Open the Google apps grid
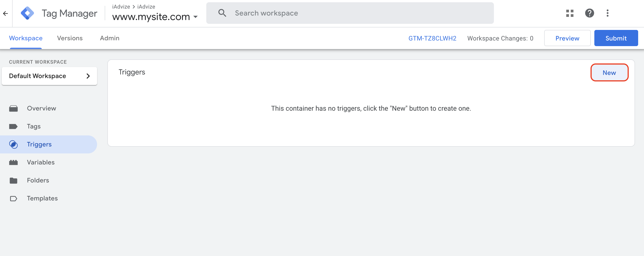The width and height of the screenshot is (644, 256). click(x=569, y=13)
